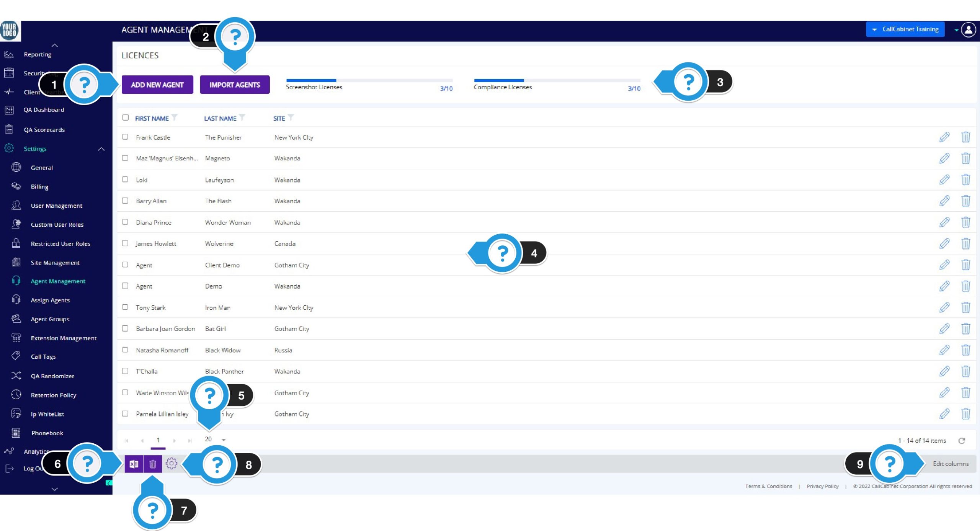Edit the Diana Prince agent
980x531 pixels.
pos(944,222)
